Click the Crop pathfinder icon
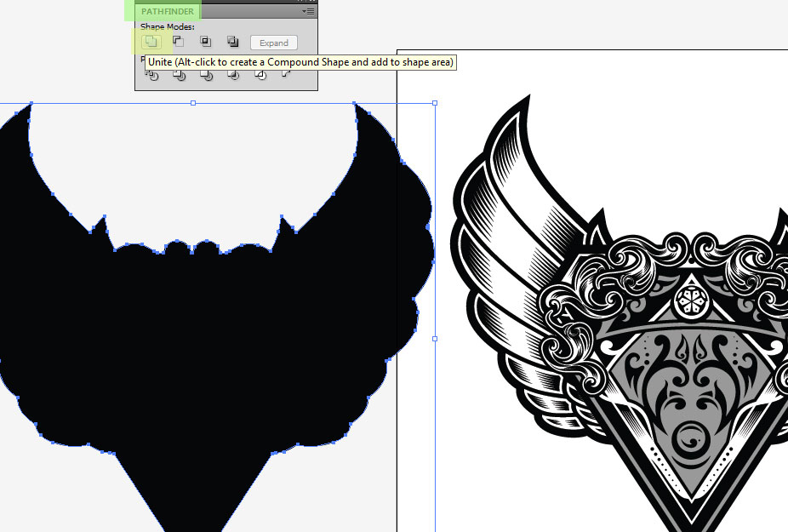Screen dimensions: 788x532 pos(232,75)
